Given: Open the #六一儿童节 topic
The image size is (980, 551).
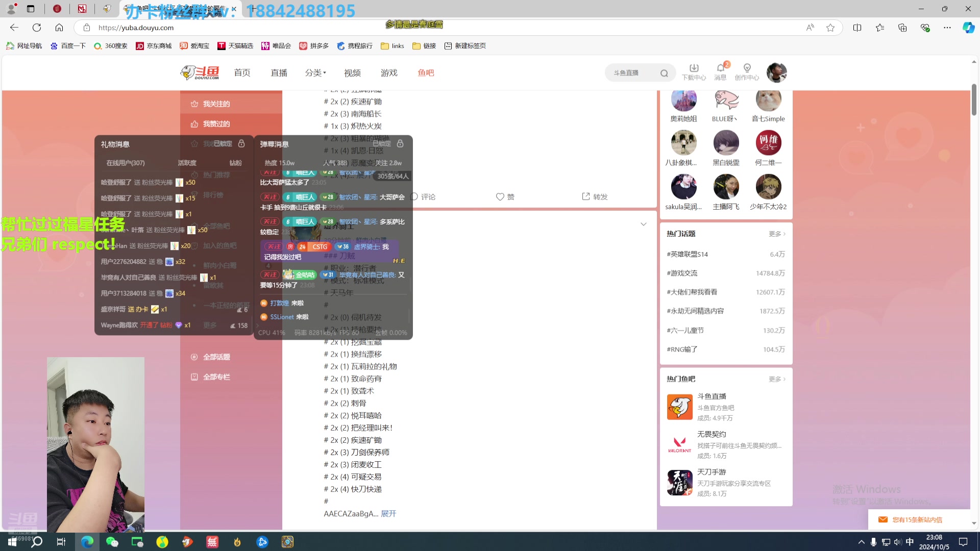Looking at the screenshot, I should (x=685, y=330).
